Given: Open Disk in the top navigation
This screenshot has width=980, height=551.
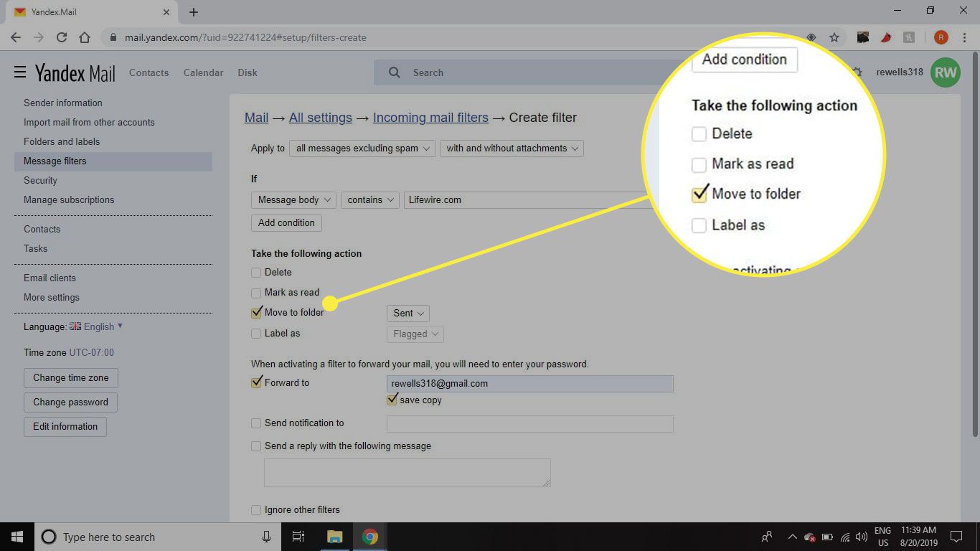Looking at the screenshot, I should coord(248,72).
